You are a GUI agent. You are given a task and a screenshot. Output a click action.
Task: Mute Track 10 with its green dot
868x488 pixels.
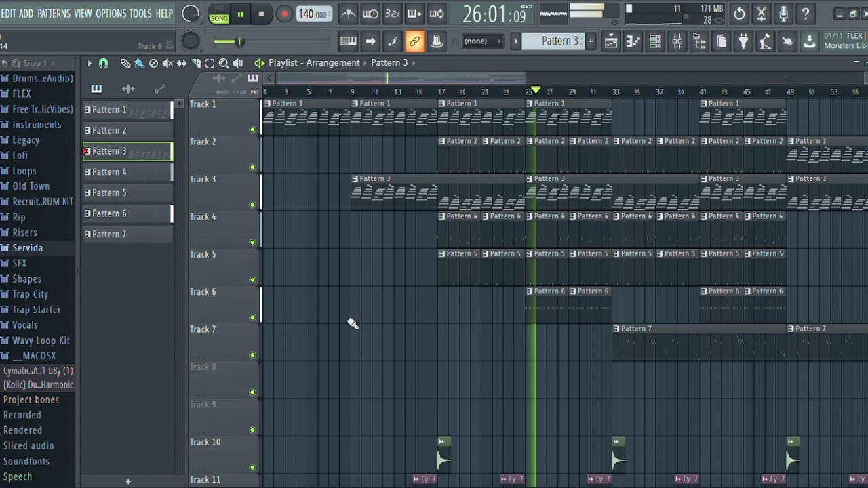click(x=252, y=467)
